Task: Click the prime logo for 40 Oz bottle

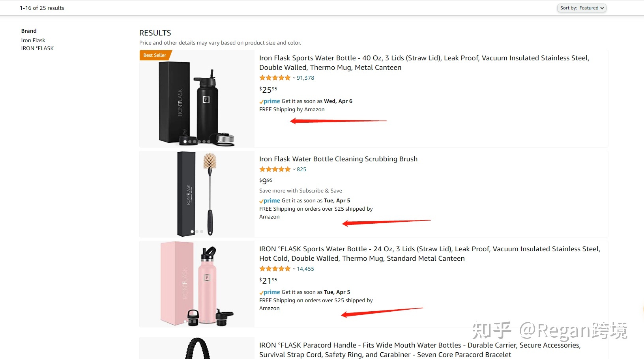Action: pyautogui.click(x=270, y=101)
